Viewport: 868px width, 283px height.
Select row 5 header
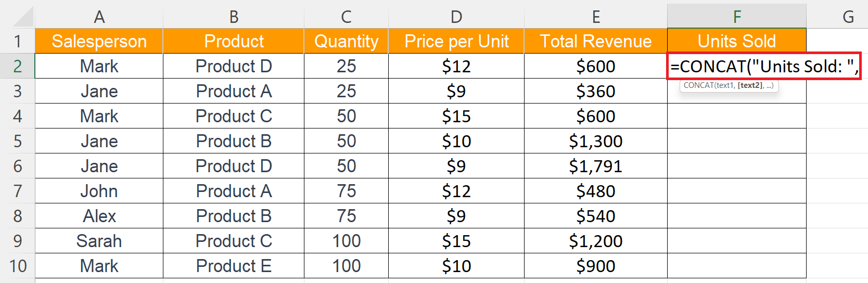[x=18, y=141]
